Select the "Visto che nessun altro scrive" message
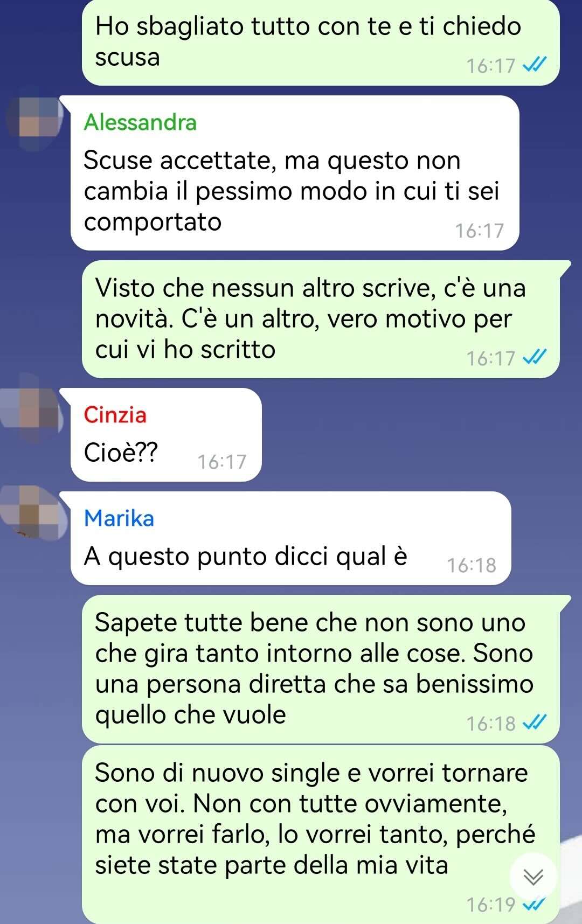The height and width of the screenshot is (924, 582). 321,319
